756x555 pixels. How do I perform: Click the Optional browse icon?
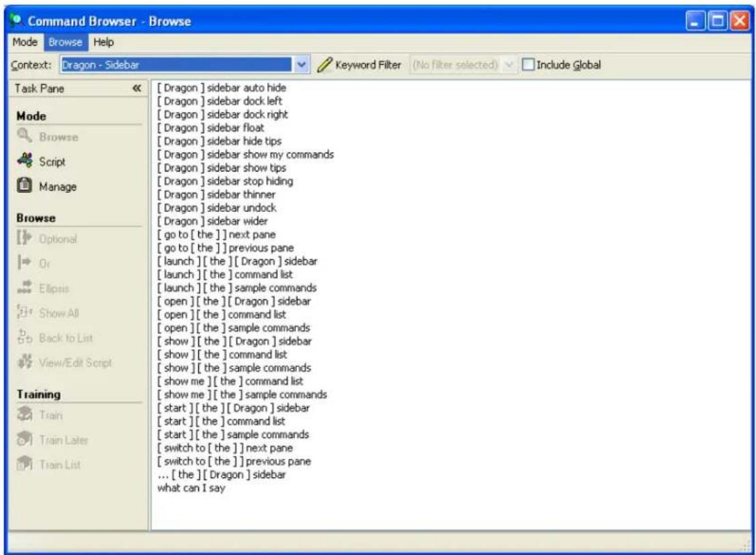[25, 238]
